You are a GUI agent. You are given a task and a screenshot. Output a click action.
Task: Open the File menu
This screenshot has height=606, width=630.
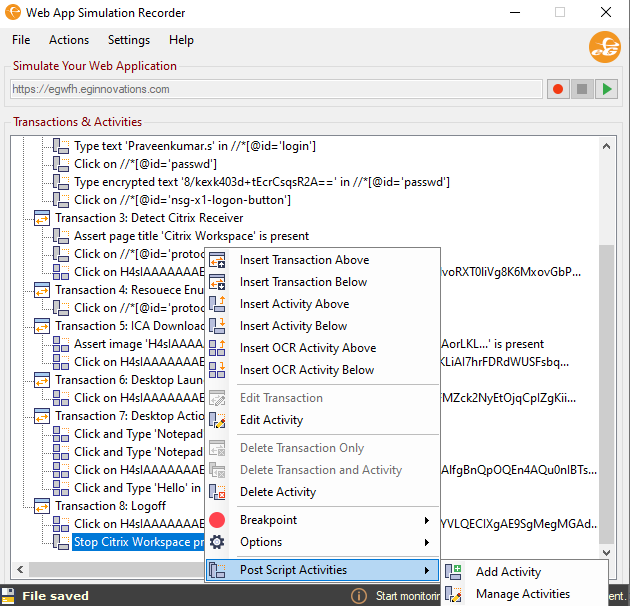click(21, 40)
